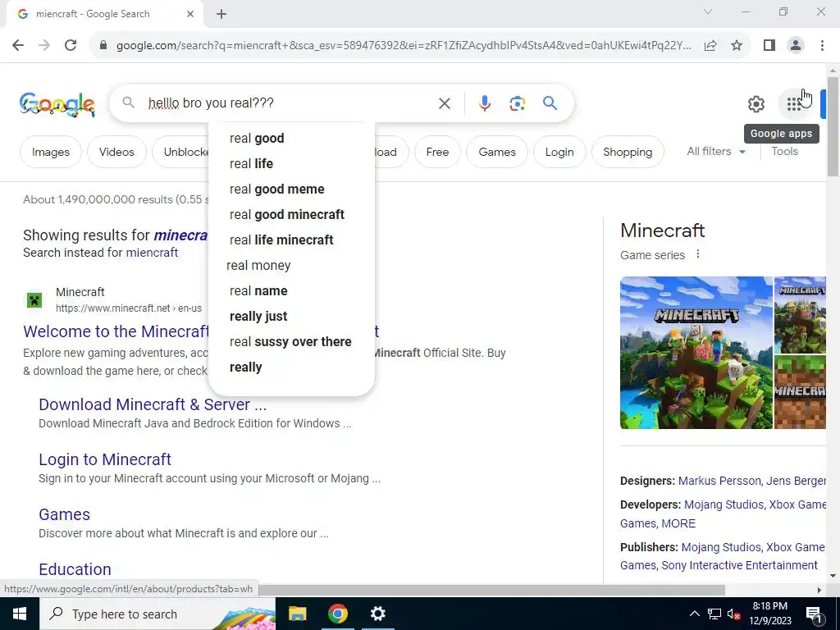Click the vertical page scrollbar thumb
This screenshot has height=630, width=840.
pyautogui.click(x=833, y=126)
